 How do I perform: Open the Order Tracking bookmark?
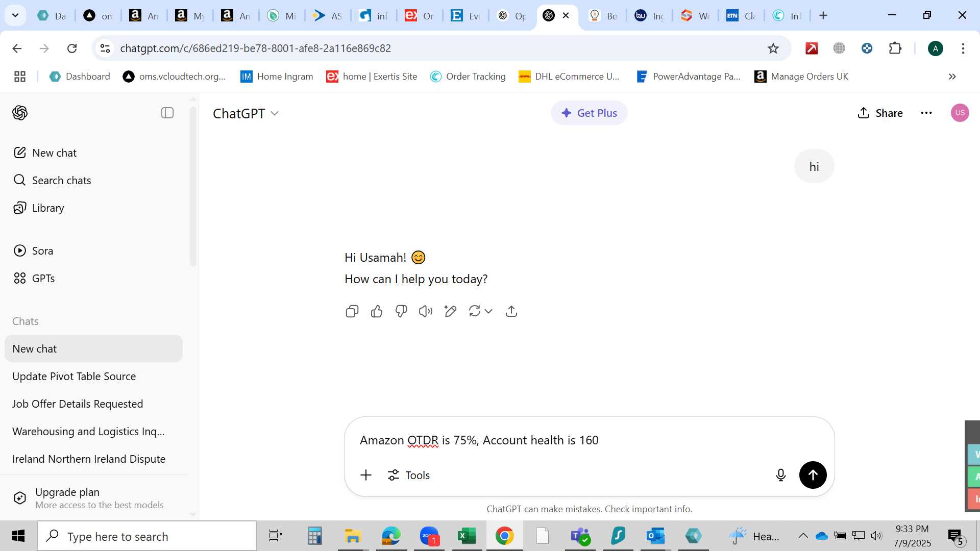pyautogui.click(x=468, y=77)
